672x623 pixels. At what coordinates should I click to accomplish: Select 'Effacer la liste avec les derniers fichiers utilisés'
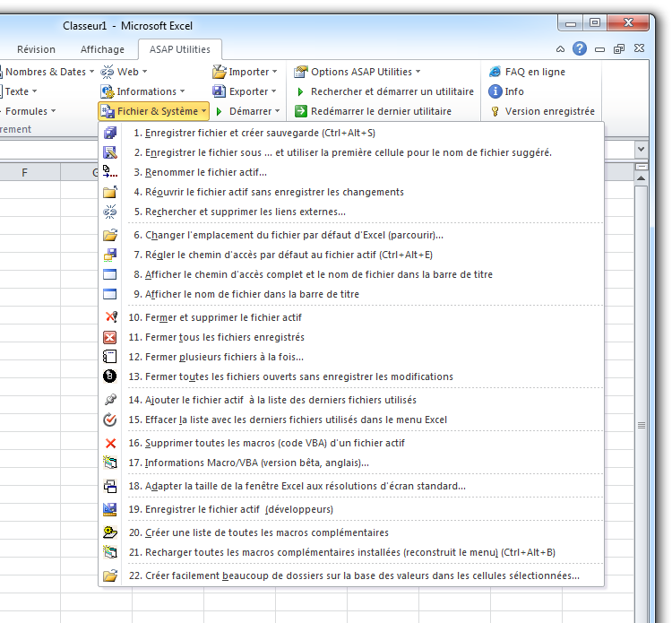351,420
